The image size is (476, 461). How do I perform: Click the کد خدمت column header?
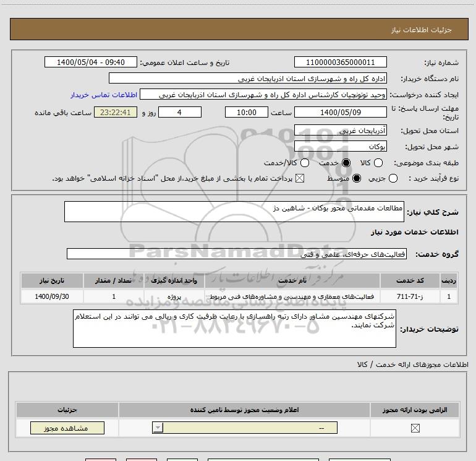tap(410, 280)
